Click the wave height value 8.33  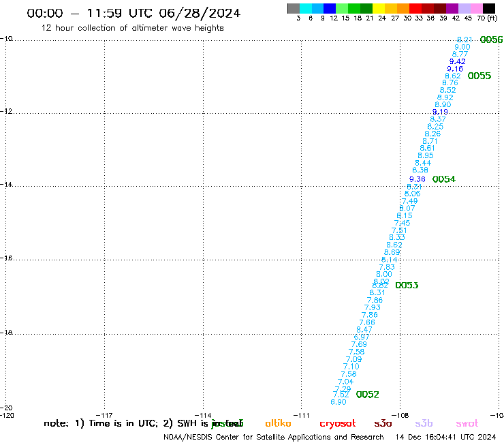[397, 237]
